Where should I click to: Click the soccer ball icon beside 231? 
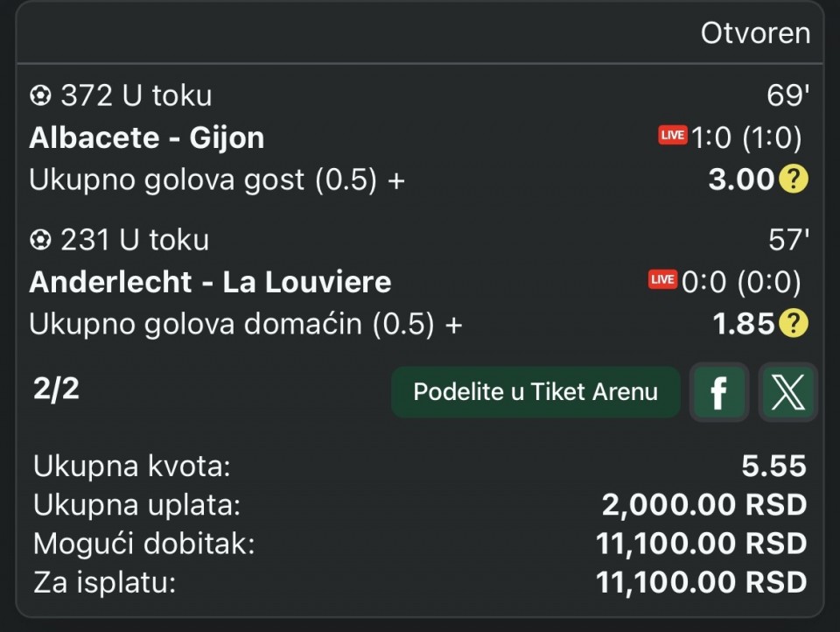[41, 240]
